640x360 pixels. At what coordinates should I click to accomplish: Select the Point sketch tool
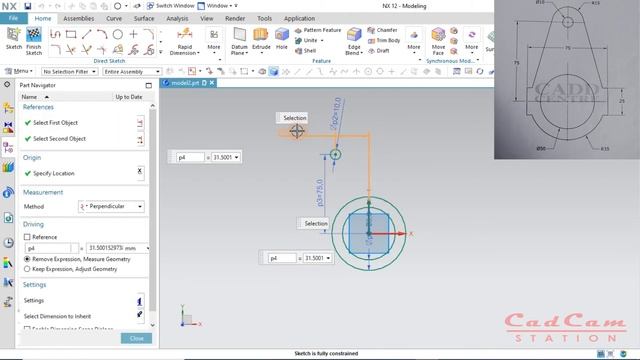tap(133, 34)
